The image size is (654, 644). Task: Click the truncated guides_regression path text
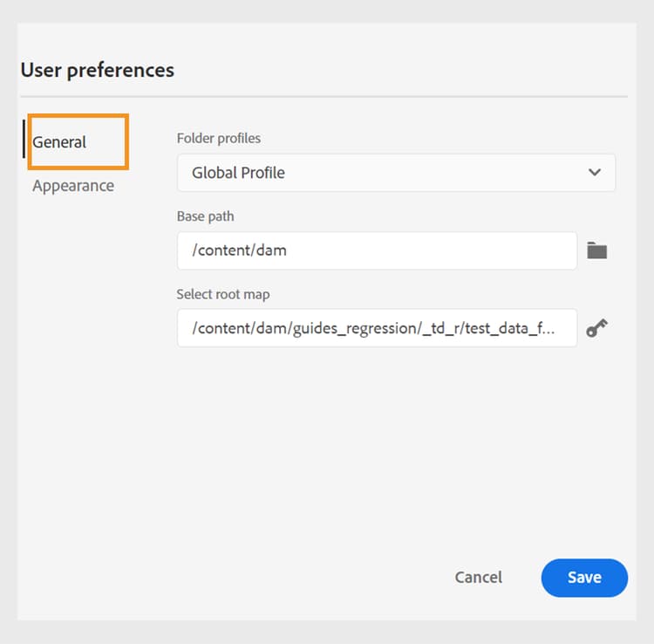click(384, 328)
